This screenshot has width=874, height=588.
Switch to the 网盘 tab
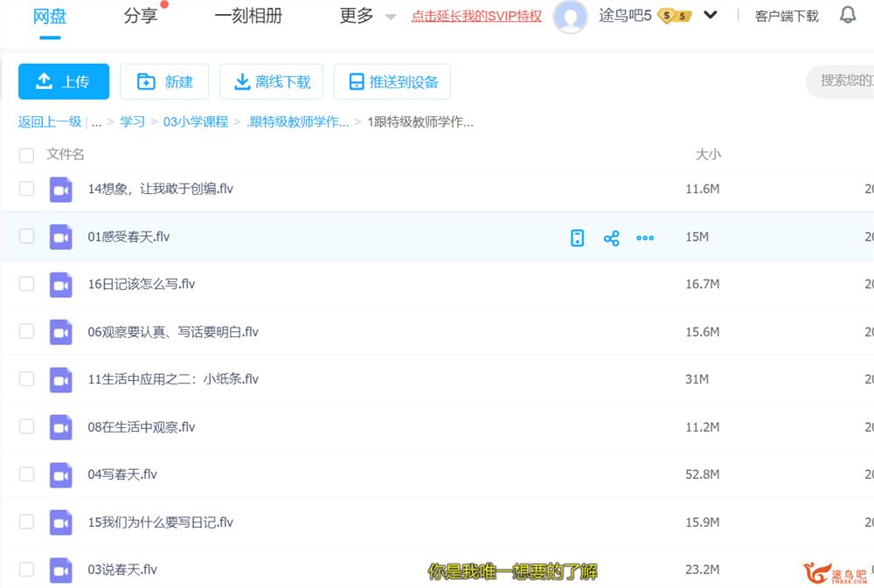pyautogui.click(x=50, y=16)
